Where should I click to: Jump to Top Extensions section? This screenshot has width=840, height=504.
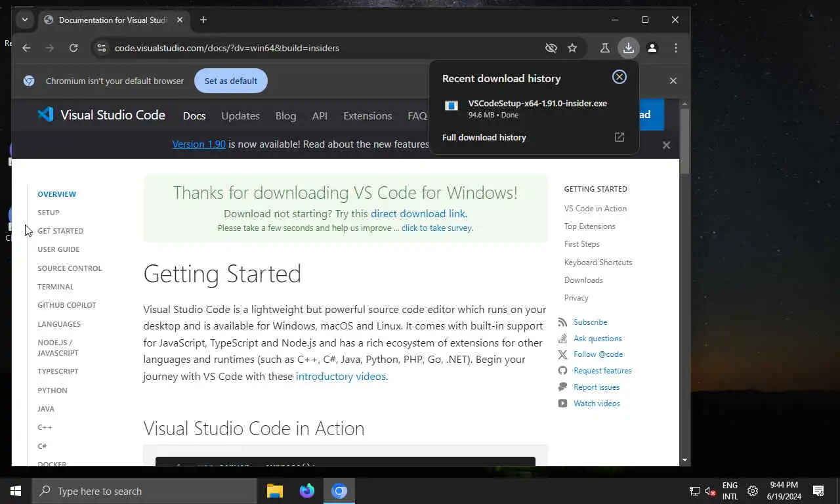[x=590, y=226]
